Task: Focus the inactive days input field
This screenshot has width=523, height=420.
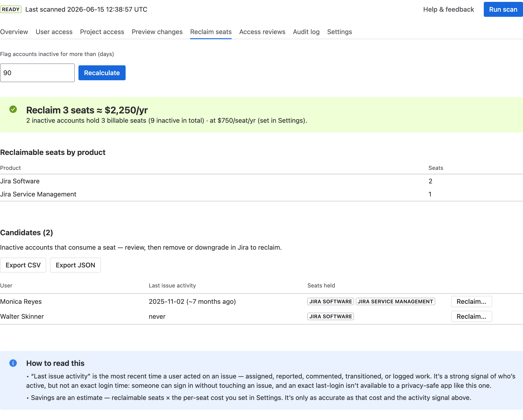Action: tap(37, 73)
